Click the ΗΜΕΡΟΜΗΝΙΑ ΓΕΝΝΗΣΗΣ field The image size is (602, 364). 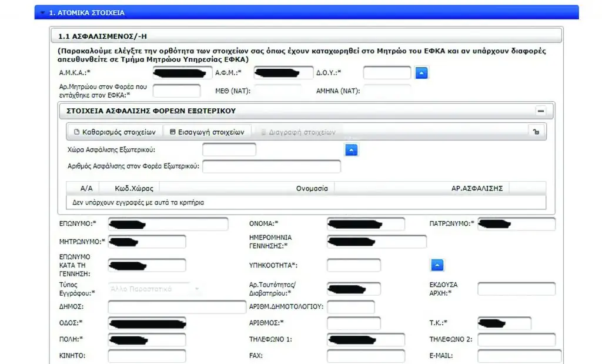[377, 242]
